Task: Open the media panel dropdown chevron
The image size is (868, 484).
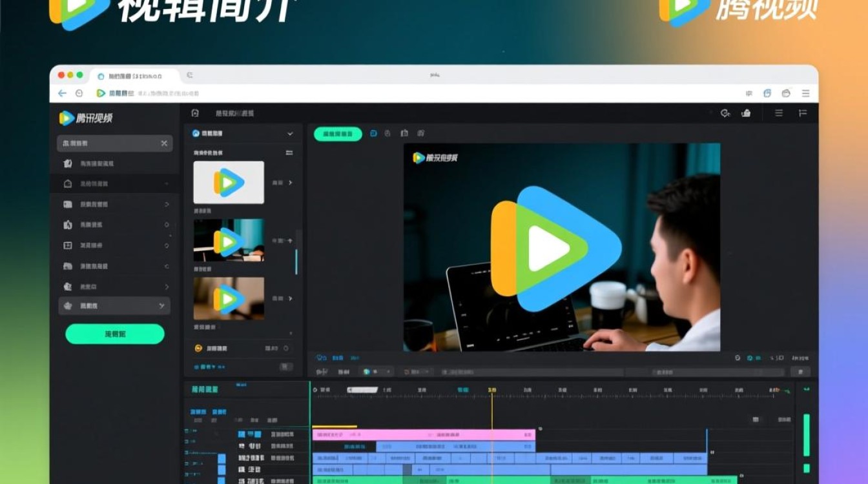Action: (x=290, y=134)
